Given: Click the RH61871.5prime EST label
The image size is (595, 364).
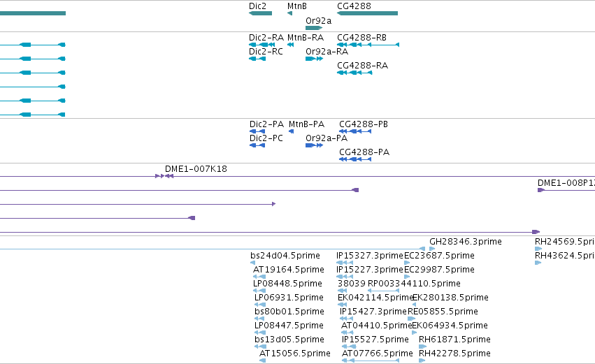Looking at the screenshot, I should 454,340.
